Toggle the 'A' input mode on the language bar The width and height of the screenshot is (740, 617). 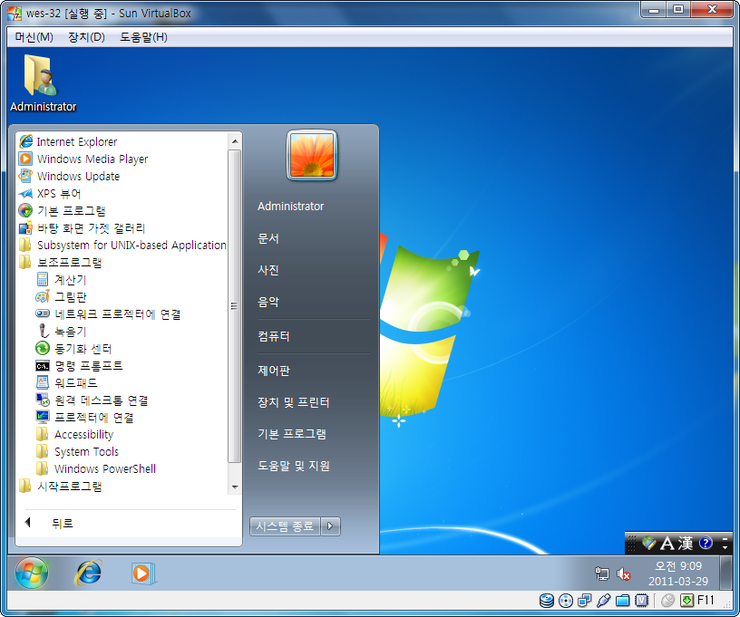(x=669, y=543)
